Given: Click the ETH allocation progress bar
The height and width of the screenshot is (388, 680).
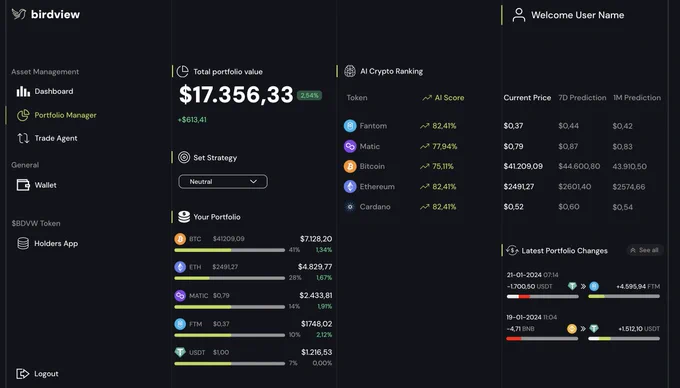Looking at the screenshot, I should (x=229, y=278).
